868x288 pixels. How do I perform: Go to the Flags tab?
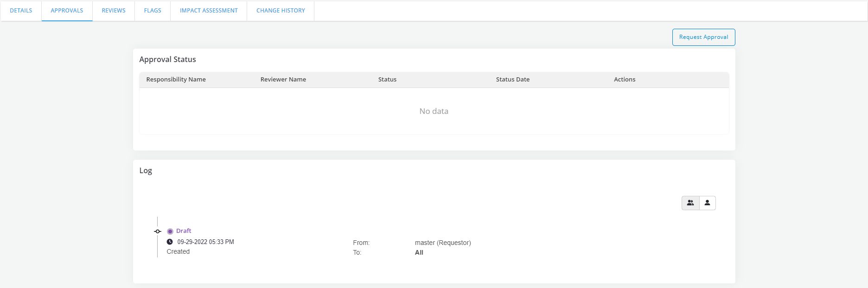tap(153, 11)
